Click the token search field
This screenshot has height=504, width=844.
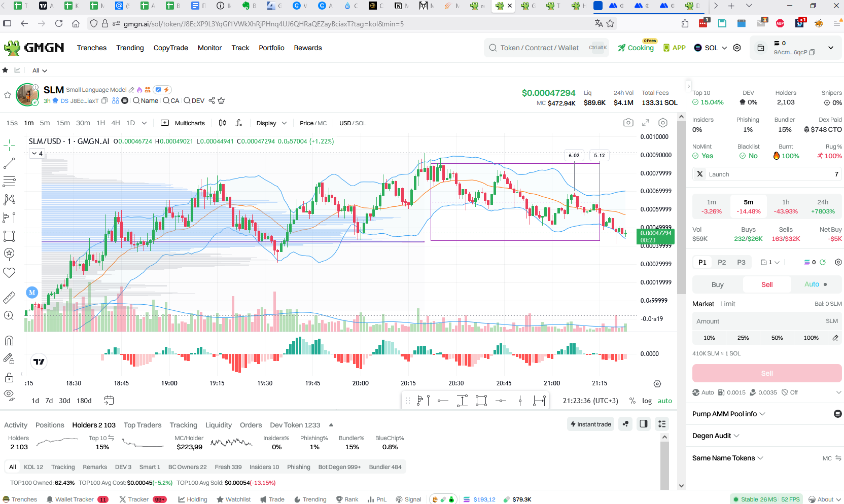pyautogui.click(x=546, y=48)
